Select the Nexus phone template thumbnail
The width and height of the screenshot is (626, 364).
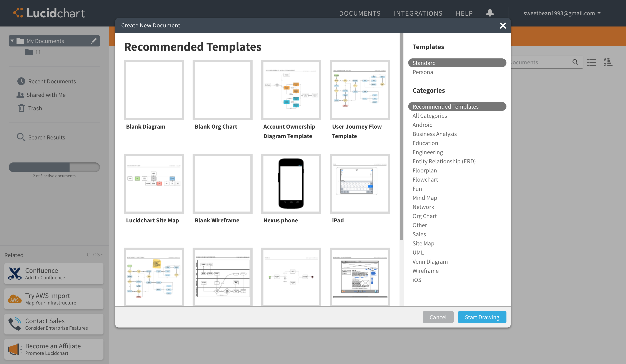[291, 184]
